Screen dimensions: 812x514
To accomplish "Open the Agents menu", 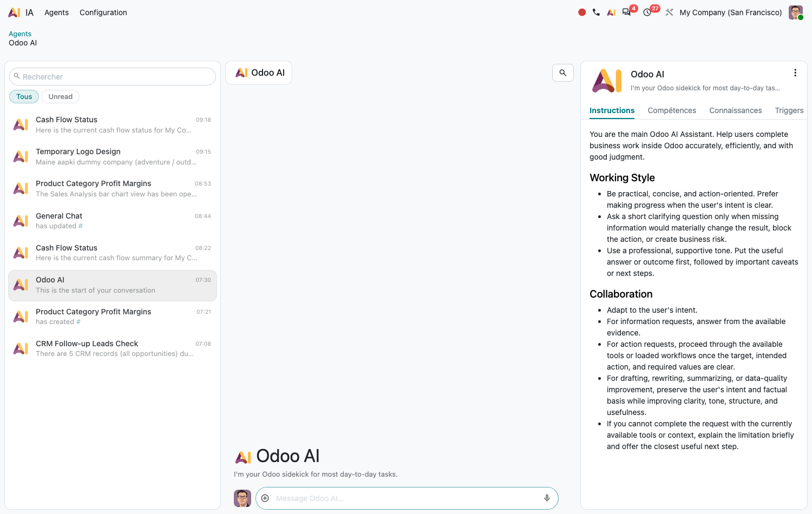I will point(56,12).
